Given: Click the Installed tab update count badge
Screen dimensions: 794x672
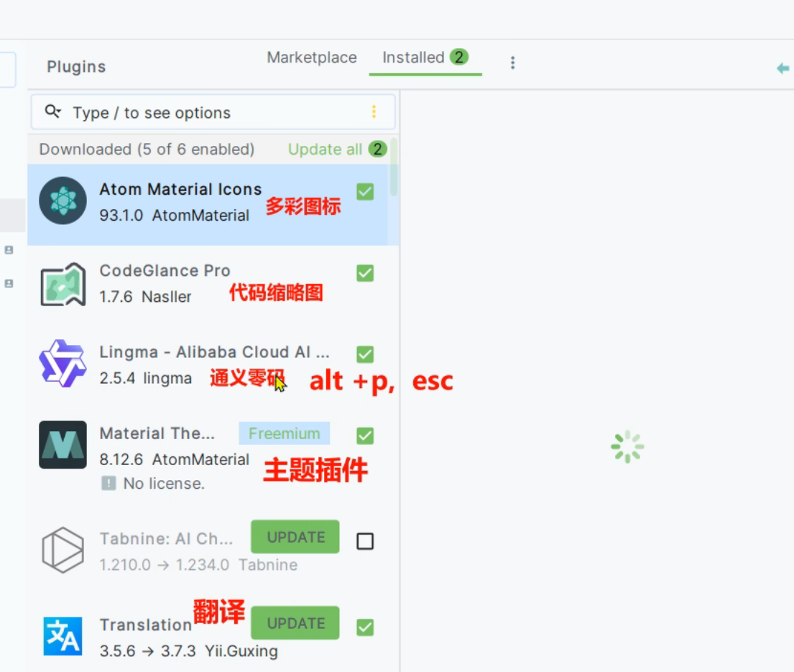Looking at the screenshot, I should coord(458,57).
